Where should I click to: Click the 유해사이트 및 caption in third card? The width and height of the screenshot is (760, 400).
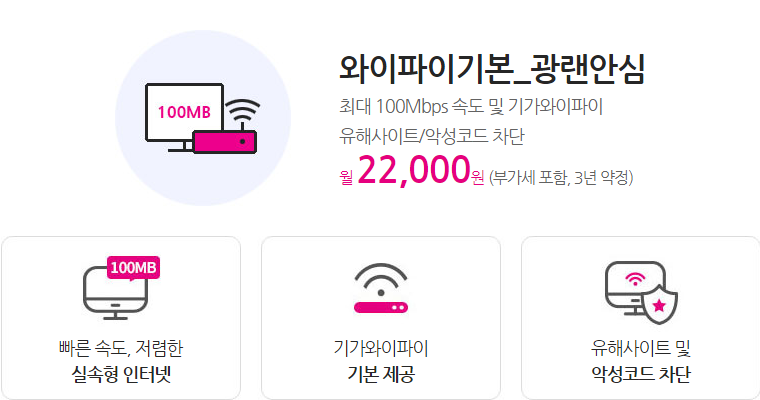[641, 348]
